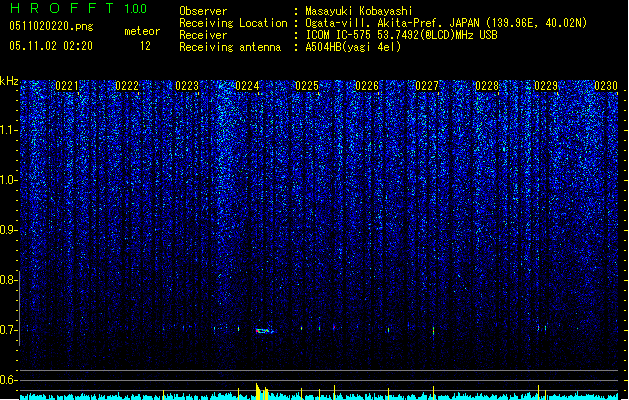This screenshot has width=629, height=400.
Task: Click the 0222 time marker
Action: tap(127, 86)
